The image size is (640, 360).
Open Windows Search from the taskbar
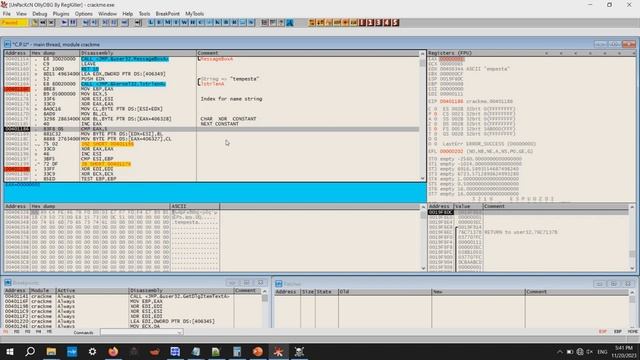(x=30, y=351)
